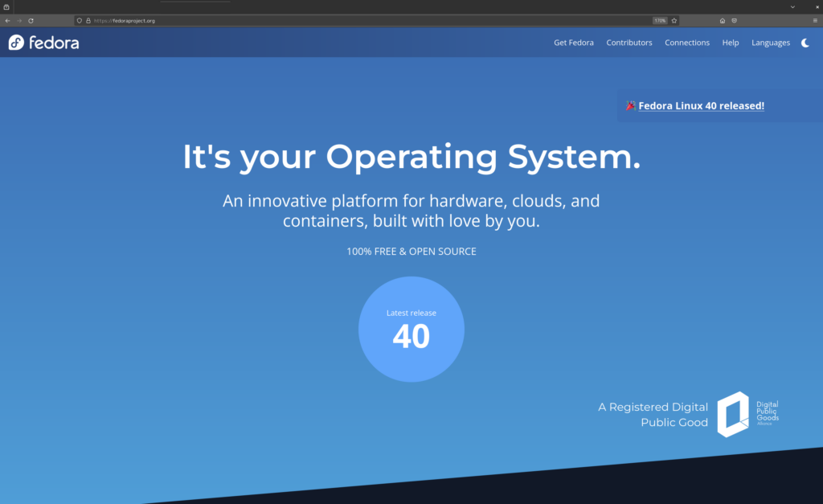The image size is (823, 504).
Task: Save page to Pocket
Action: click(735, 20)
